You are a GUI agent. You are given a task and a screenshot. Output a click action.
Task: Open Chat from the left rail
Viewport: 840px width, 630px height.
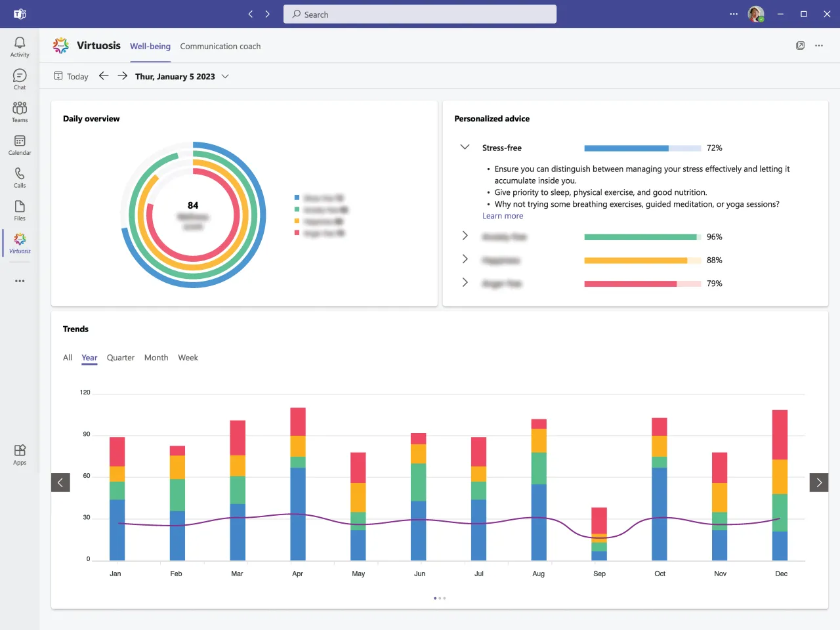(x=20, y=79)
